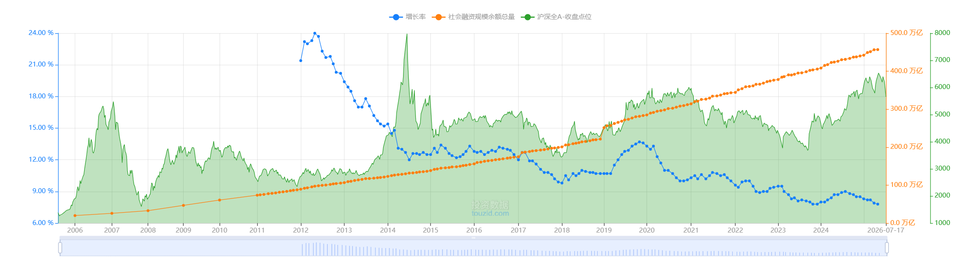Click the left zoom slider handle
This screenshot has height=260, width=980.
point(60,248)
